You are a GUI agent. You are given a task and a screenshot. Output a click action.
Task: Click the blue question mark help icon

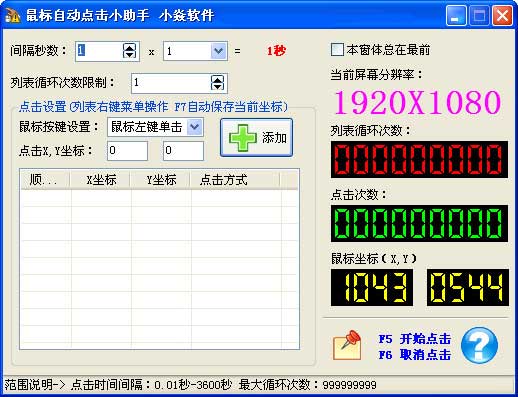[479, 345]
